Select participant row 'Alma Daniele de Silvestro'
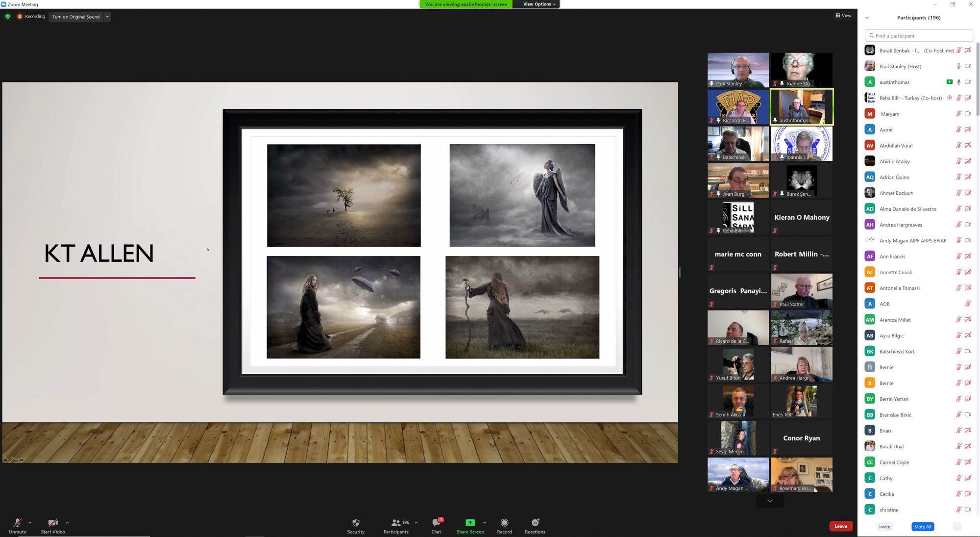 (x=918, y=209)
